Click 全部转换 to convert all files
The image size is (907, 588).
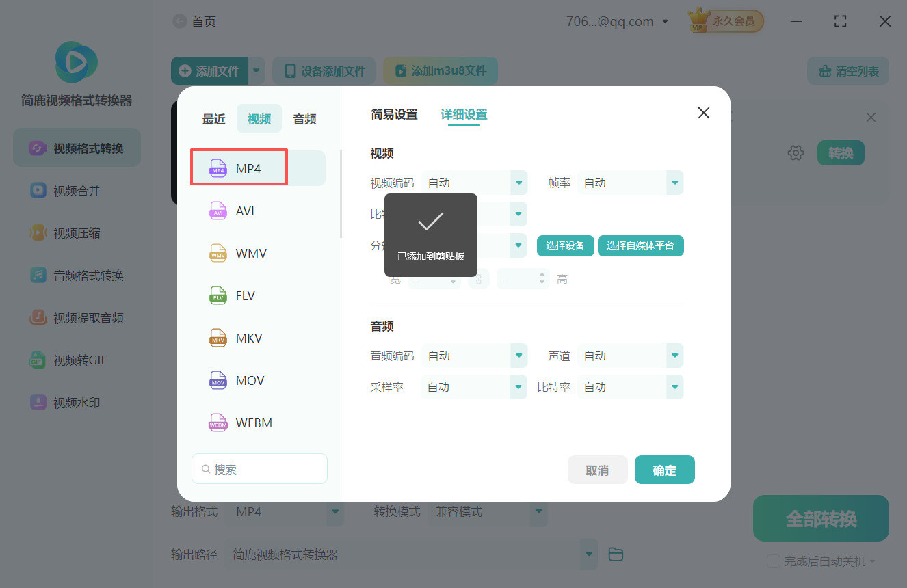pyautogui.click(x=820, y=518)
